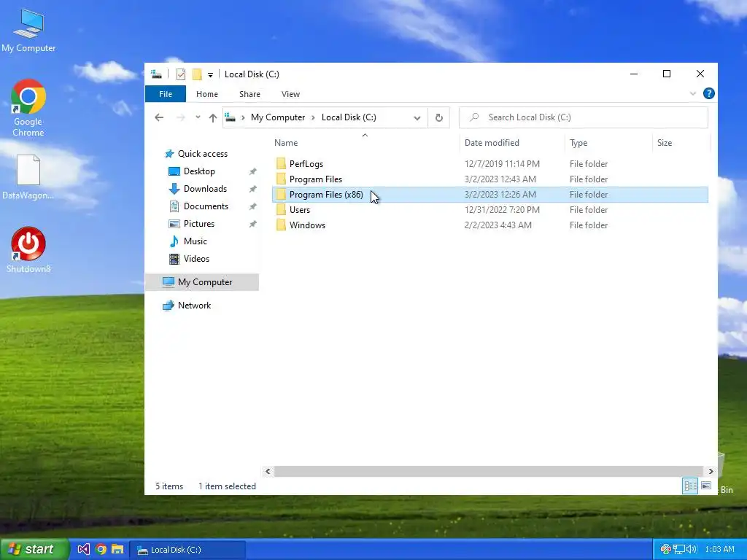The width and height of the screenshot is (747, 560).
Task: Switch to Details view layout button
Action: (690, 486)
